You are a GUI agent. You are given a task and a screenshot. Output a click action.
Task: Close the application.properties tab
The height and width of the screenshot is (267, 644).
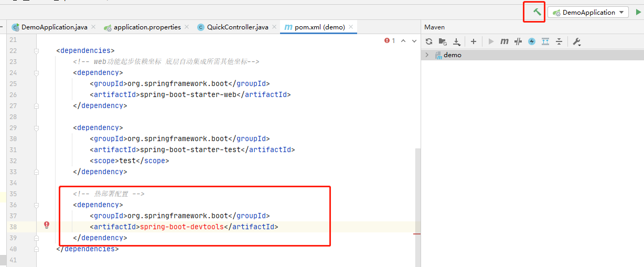pos(186,27)
